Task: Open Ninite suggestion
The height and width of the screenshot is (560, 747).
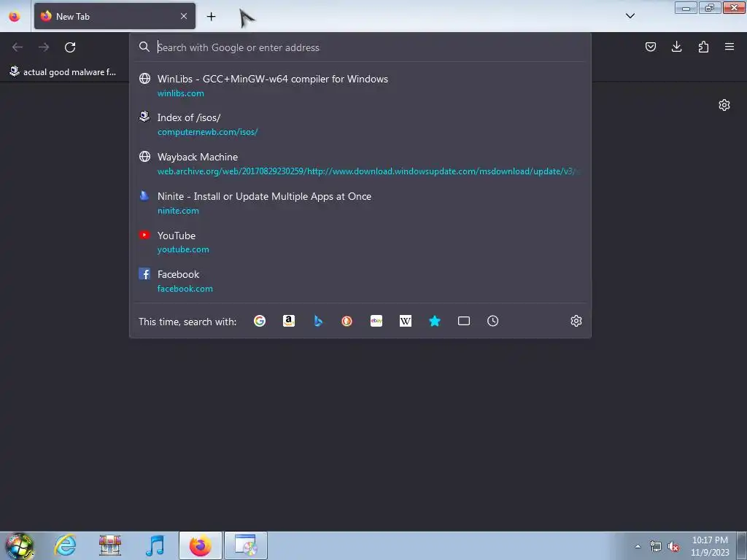Action: pos(360,203)
